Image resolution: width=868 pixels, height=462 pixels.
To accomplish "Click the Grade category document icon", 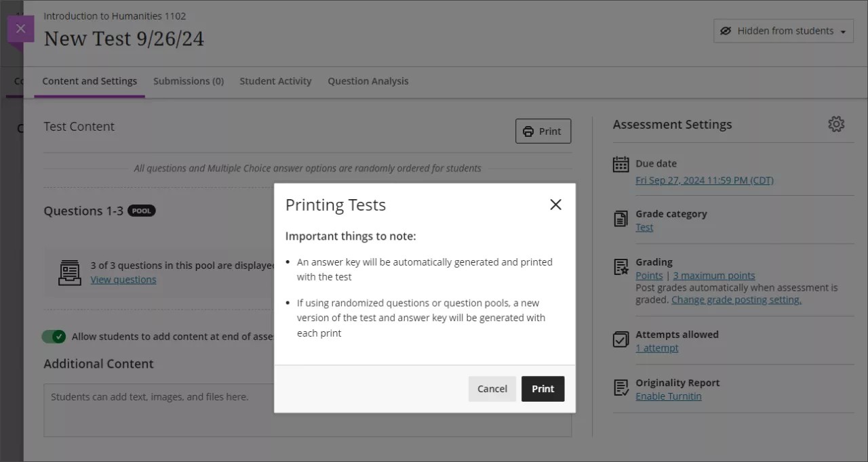I will tap(620, 219).
